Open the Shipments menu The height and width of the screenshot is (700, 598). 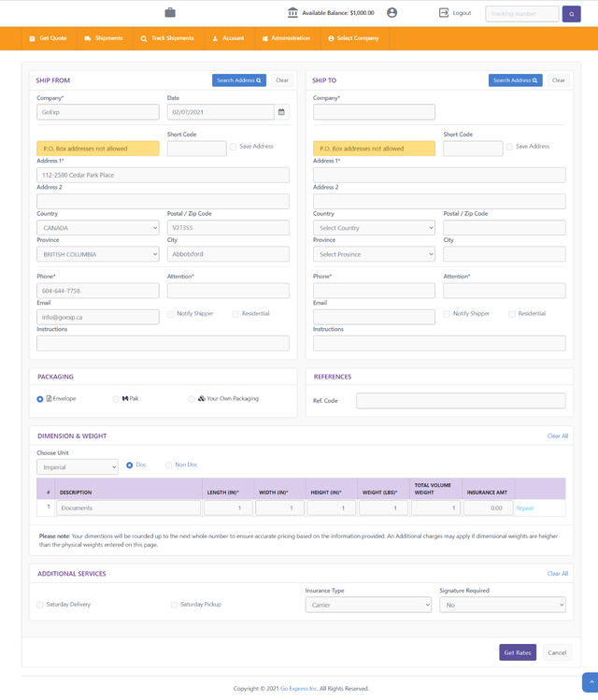tap(103, 38)
